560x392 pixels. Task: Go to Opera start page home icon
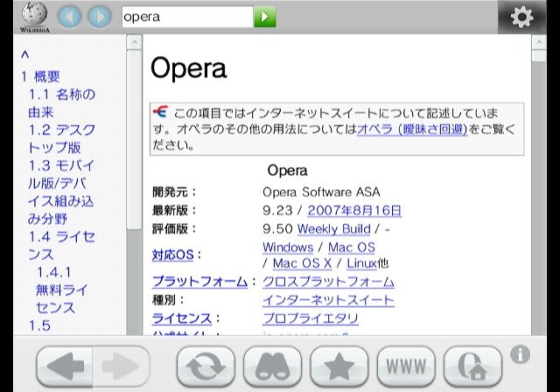[472, 367]
